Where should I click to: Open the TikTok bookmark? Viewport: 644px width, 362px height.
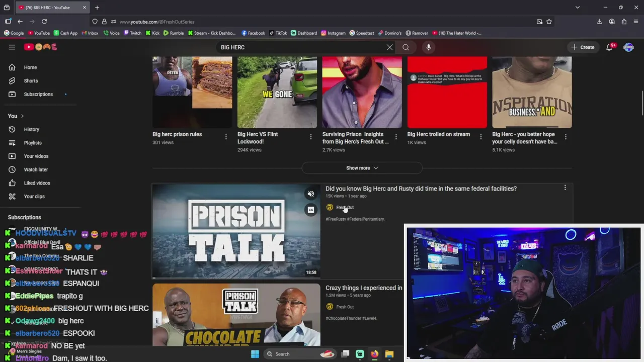tap(278, 33)
